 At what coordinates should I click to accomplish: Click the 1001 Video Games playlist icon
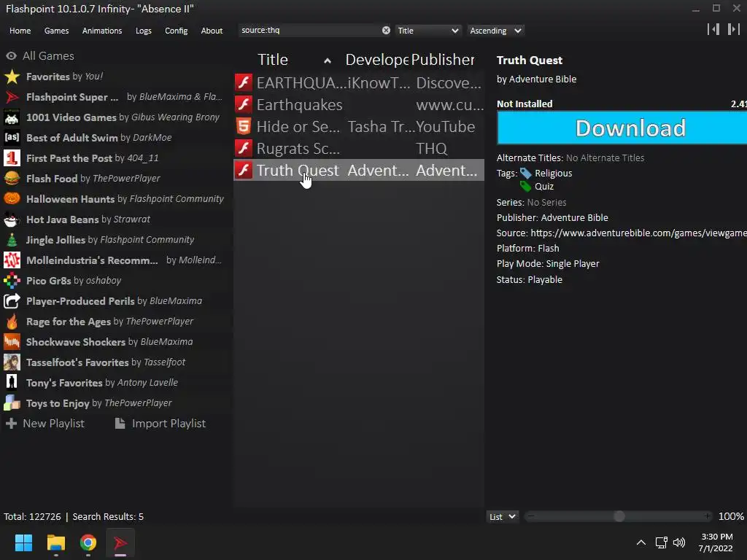pos(12,117)
